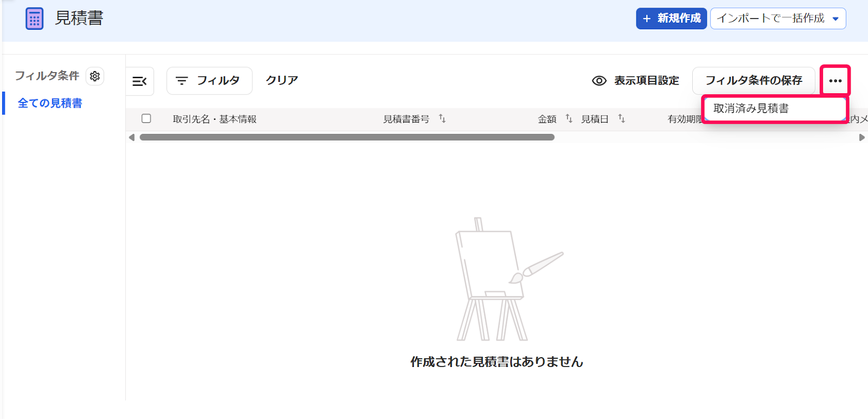Sort by 見積日 using its sort arrows

pos(622,119)
